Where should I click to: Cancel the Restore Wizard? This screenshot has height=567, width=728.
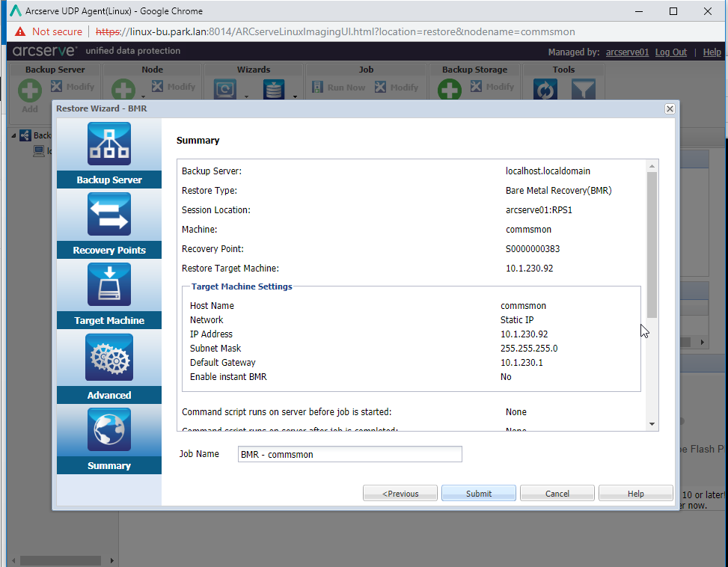tap(557, 493)
